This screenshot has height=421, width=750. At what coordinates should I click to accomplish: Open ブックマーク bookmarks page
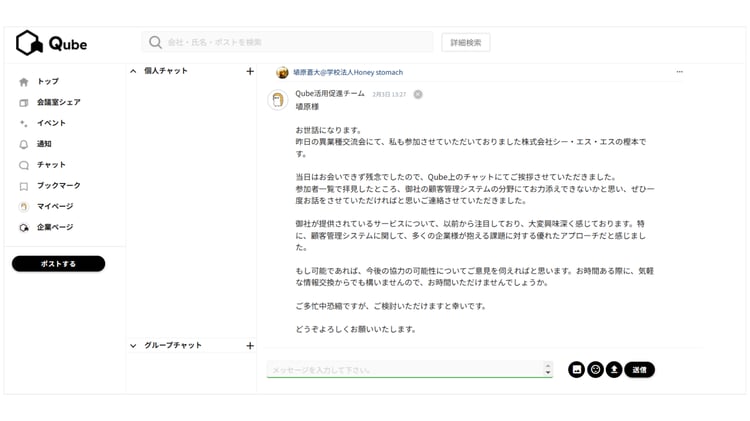pyautogui.click(x=58, y=186)
